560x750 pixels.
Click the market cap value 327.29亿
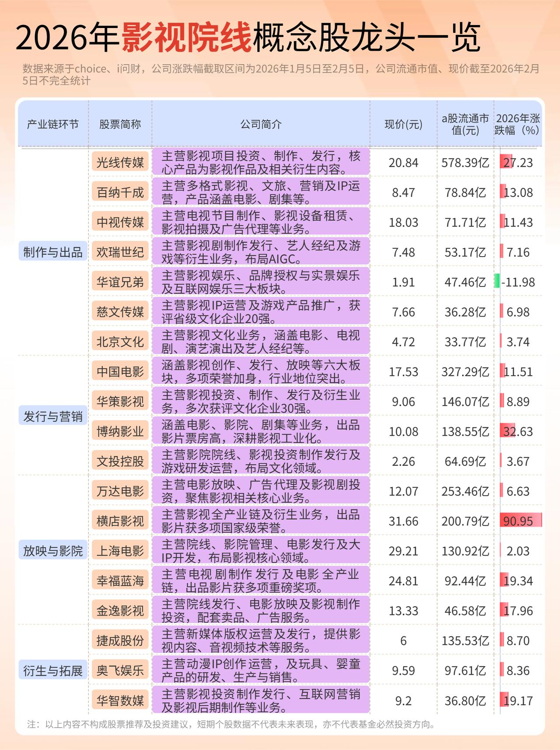pos(465,372)
